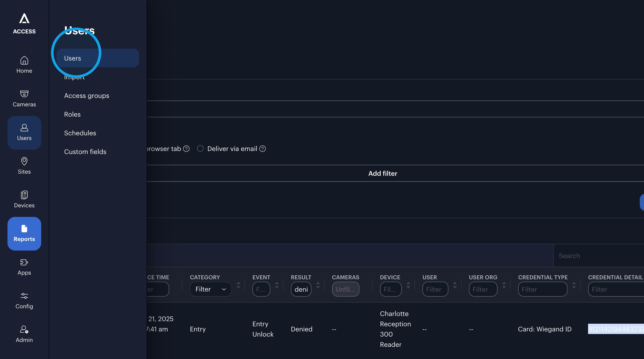Focus the Cameras filter field

point(345,289)
